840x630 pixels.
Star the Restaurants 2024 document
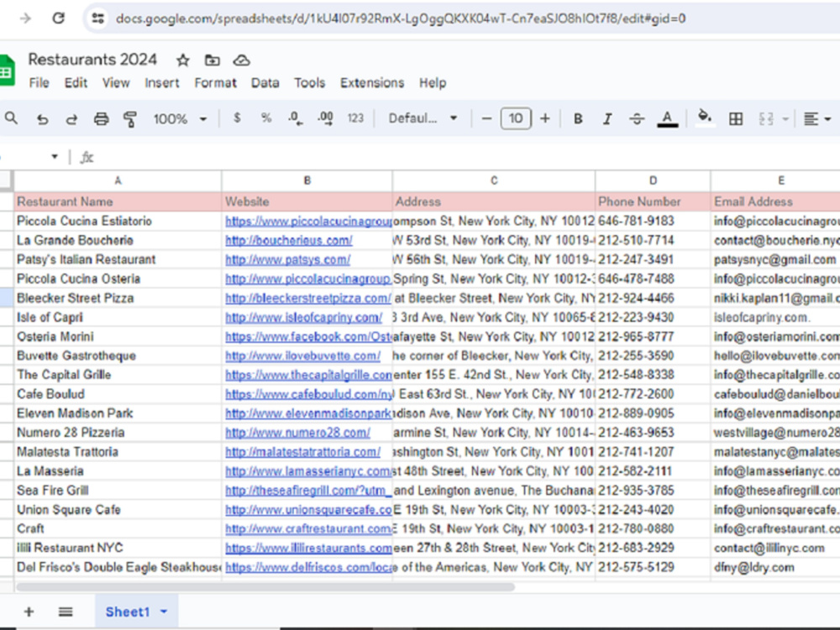[183, 60]
